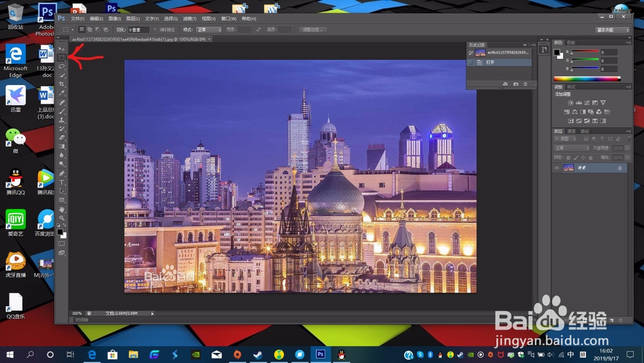Open the 图像(I) menu
Viewport: 644px width, 363px height.
tap(115, 19)
